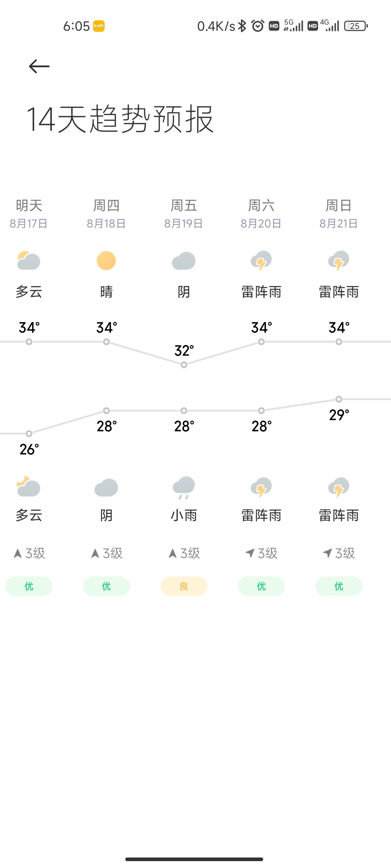Select the 明天 8月17日 day column header
The image size is (391, 868).
tap(29, 214)
